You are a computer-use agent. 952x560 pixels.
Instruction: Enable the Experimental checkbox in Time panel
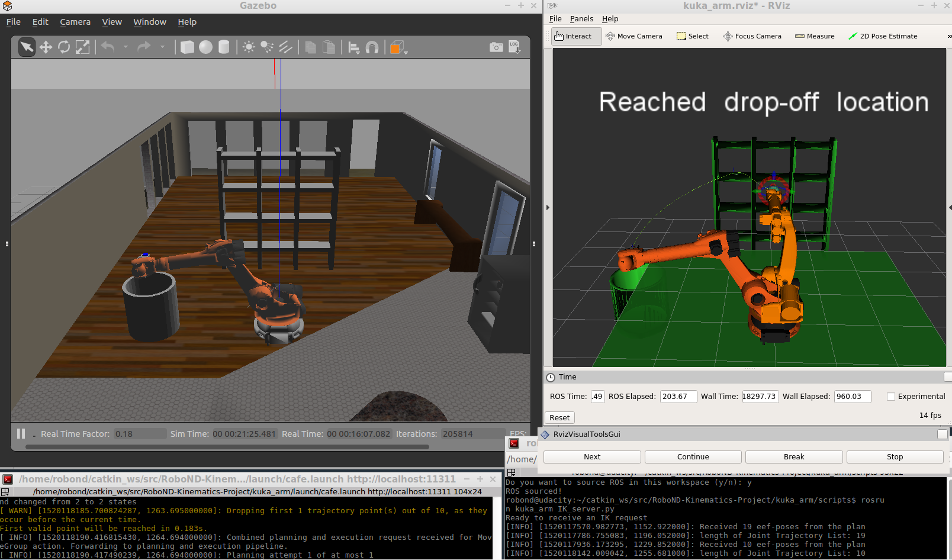tap(890, 397)
